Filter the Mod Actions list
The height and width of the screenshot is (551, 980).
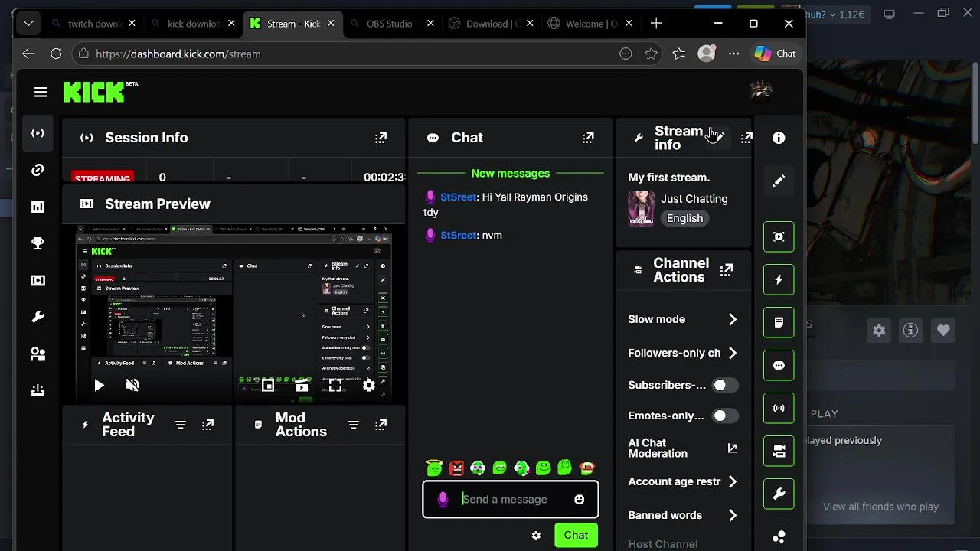point(353,425)
